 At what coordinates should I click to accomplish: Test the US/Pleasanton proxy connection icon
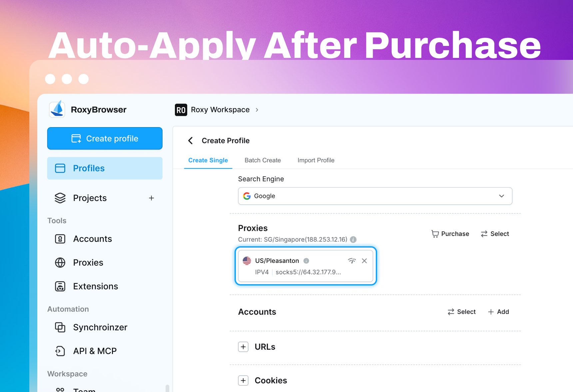352,261
